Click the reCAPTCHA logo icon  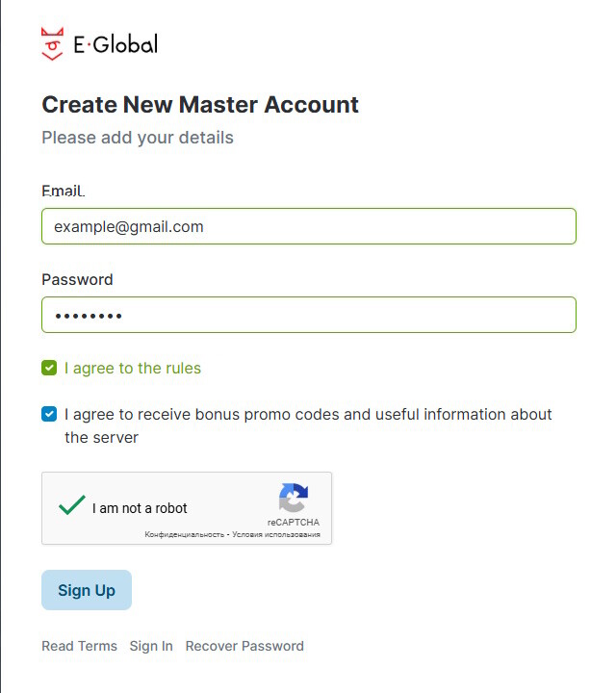pos(294,499)
